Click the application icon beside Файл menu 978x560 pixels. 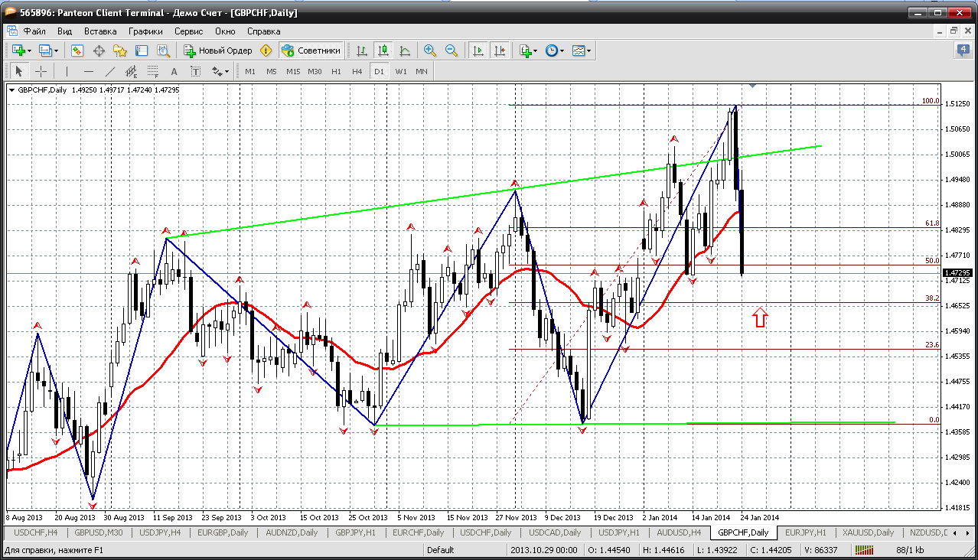pos(11,31)
